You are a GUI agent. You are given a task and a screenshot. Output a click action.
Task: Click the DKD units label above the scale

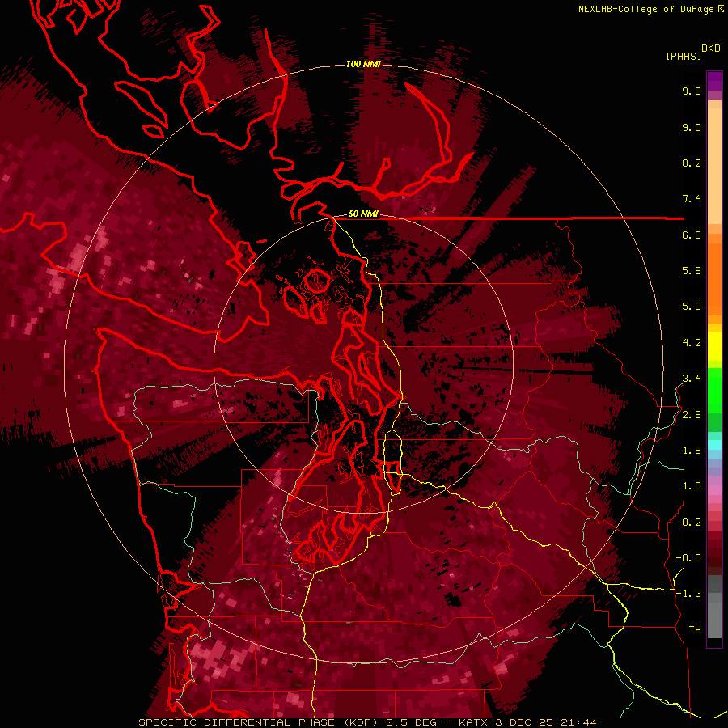(711, 49)
